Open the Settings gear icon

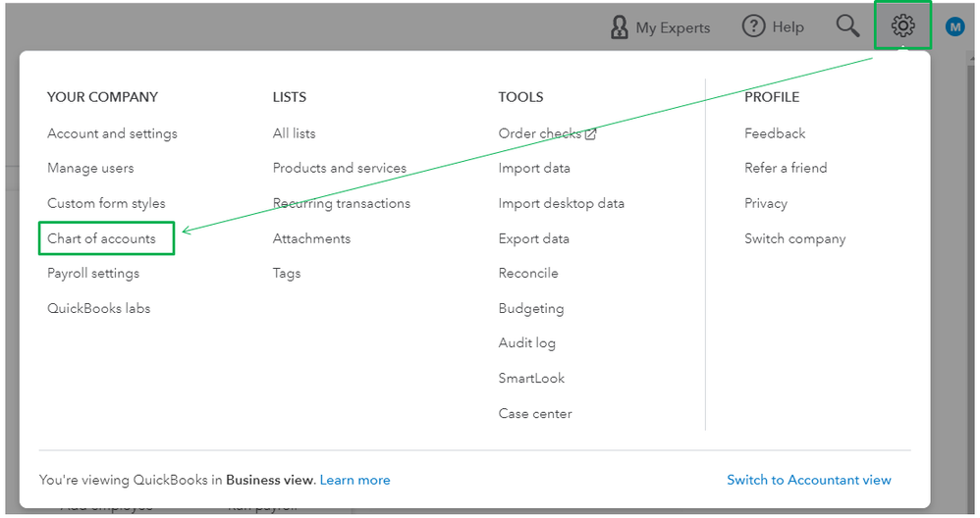902,26
